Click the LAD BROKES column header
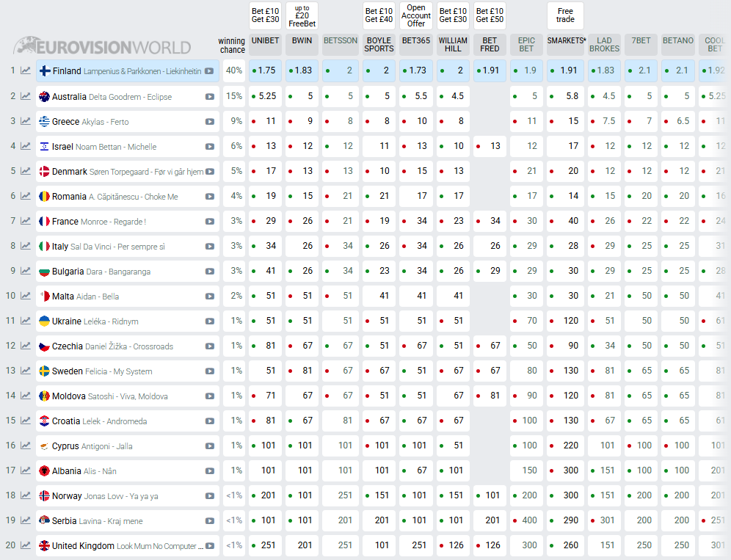This screenshot has width=731, height=560. pos(604,44)
